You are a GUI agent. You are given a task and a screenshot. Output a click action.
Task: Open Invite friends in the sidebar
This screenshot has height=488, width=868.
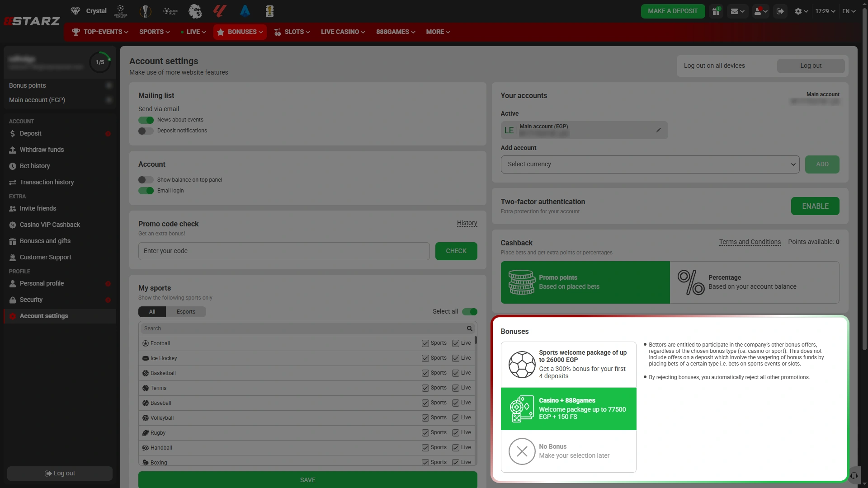60,209
